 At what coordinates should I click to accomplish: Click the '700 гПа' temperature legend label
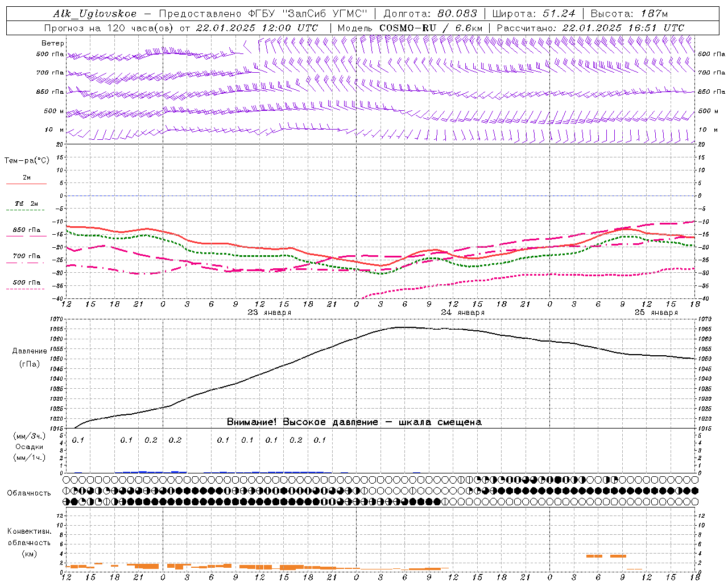pyautogui.click(x=27, y=256)
